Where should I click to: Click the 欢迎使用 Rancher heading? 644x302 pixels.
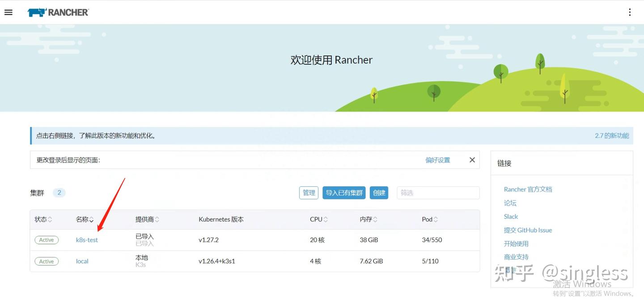(x=331, y=60)
